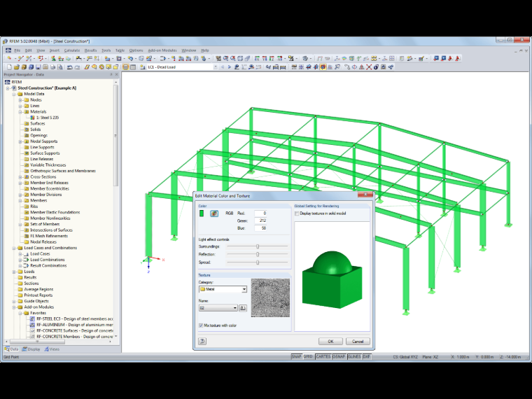Open the texture Name dropdown
This screenshot has width=532, height=399.
(234, 308)
